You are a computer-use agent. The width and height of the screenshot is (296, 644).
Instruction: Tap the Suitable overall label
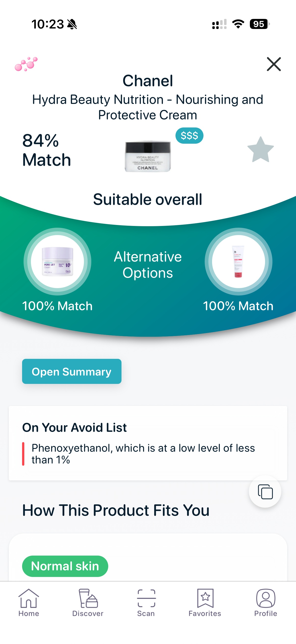click(x=148, y=199)
